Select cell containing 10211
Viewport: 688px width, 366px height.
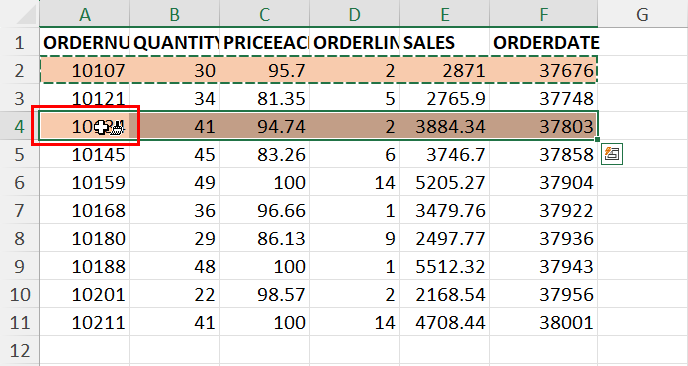(85, 323)
